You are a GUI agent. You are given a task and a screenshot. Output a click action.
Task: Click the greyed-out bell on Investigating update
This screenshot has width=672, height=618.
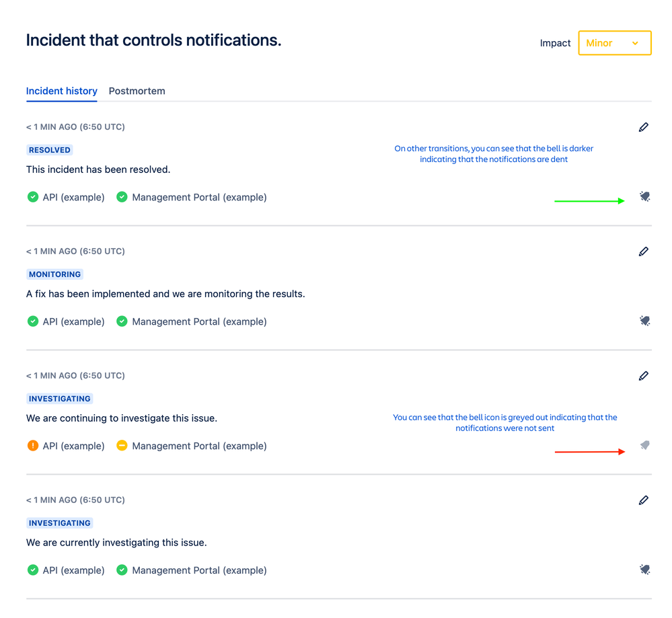pyautogui.click(x=644, y=446)
